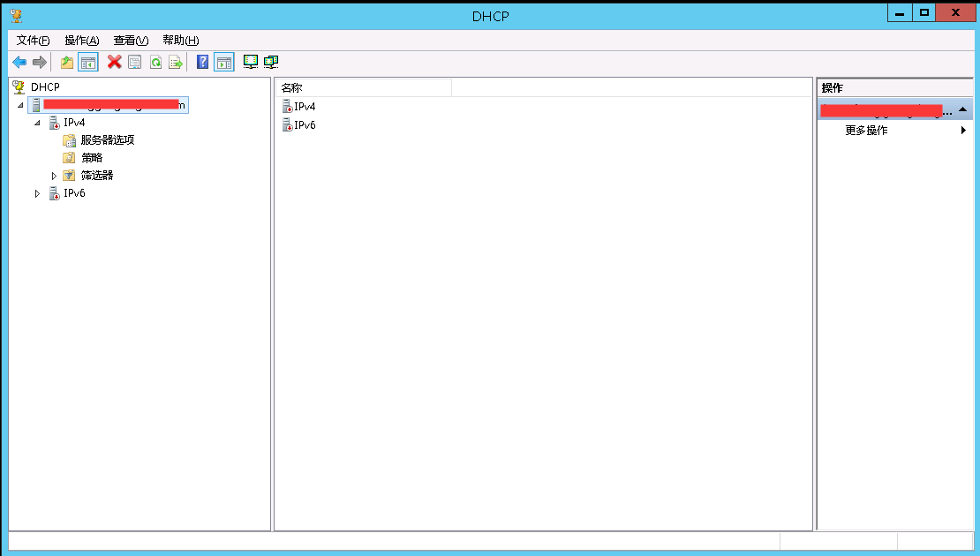
Task: Maximize the DHCP window
Action: point(923,12)
